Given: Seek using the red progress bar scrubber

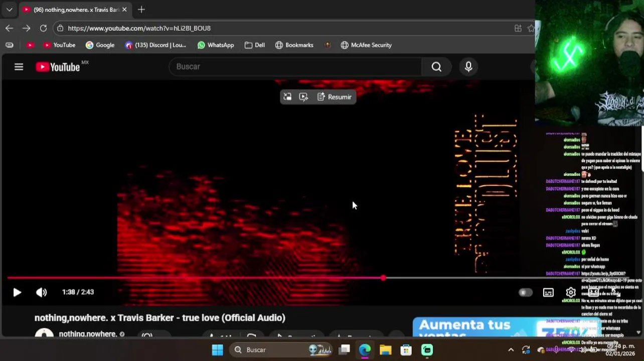Looking at the screenshot, I should 383,278.
